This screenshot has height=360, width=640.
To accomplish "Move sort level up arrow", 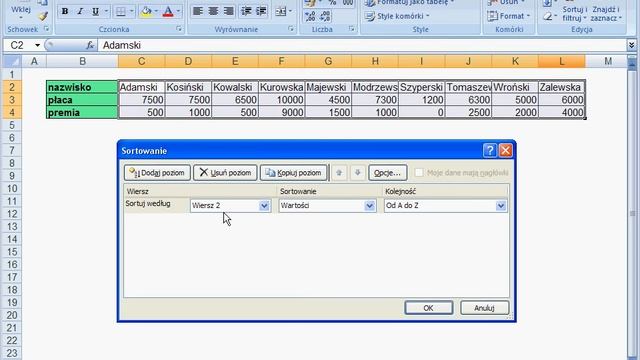I will [339, 173].
